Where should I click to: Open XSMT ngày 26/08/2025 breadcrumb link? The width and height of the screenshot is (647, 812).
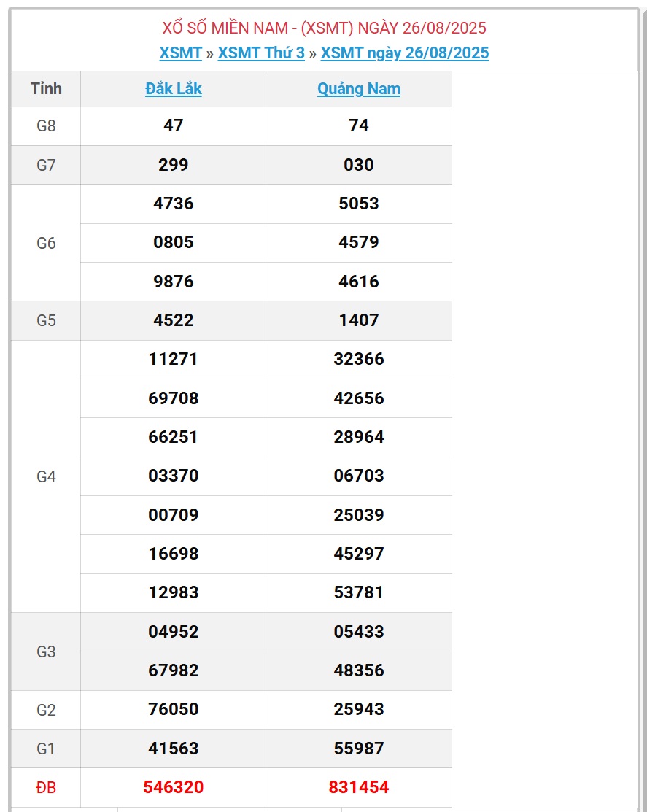tap(404, 53)
